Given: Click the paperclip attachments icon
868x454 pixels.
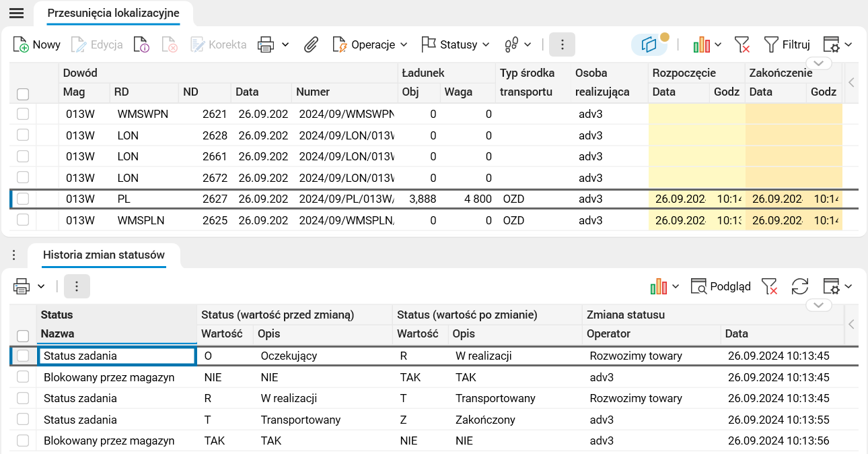Looking at the screenshot, I should [311, 44].
